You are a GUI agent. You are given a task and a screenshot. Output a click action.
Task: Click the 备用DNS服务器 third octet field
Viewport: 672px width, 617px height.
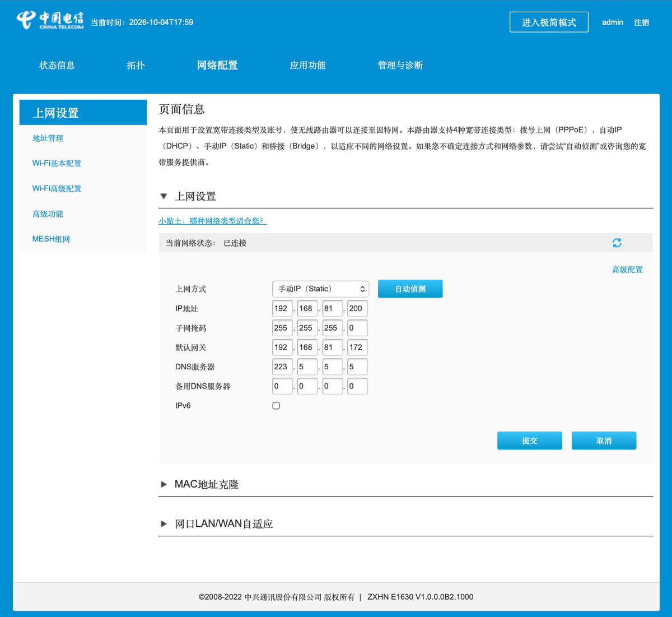[x=333, y=386]
